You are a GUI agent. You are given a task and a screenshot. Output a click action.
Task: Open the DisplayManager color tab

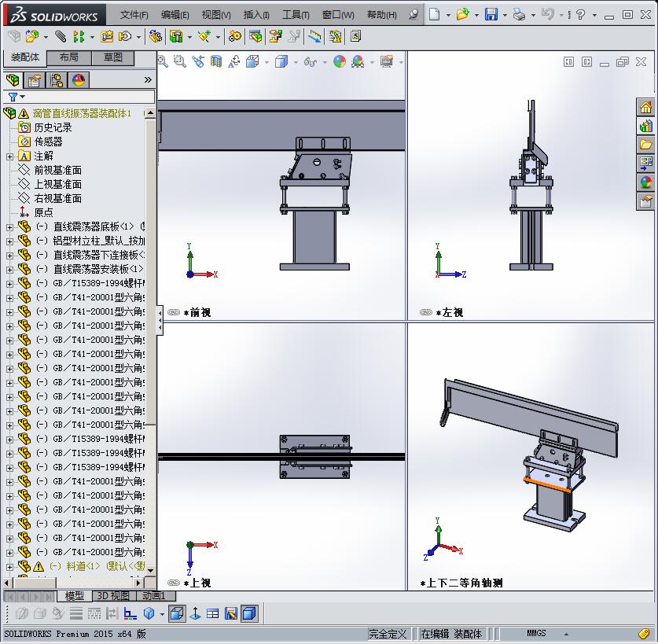click(79, 79)
